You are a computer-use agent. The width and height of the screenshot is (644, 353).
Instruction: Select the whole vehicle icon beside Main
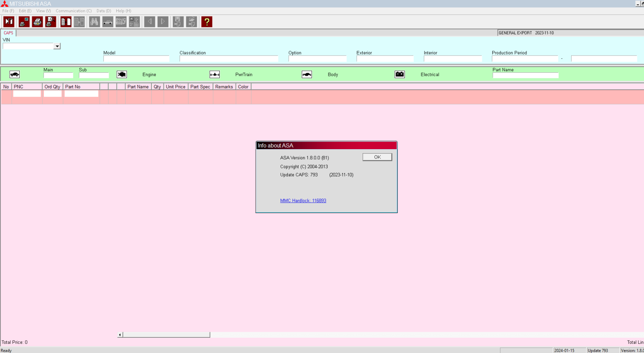click(14, 74)
